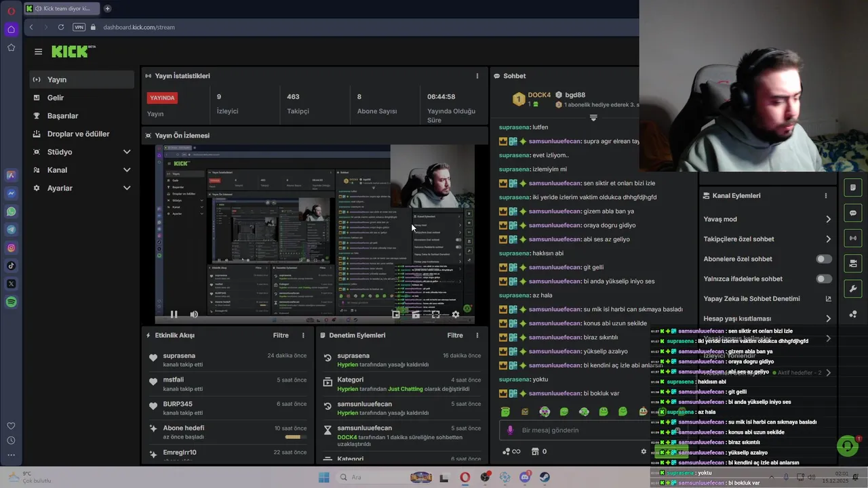Select Gelir in the sidebar
868x488 pixels.
pos(81,98)
